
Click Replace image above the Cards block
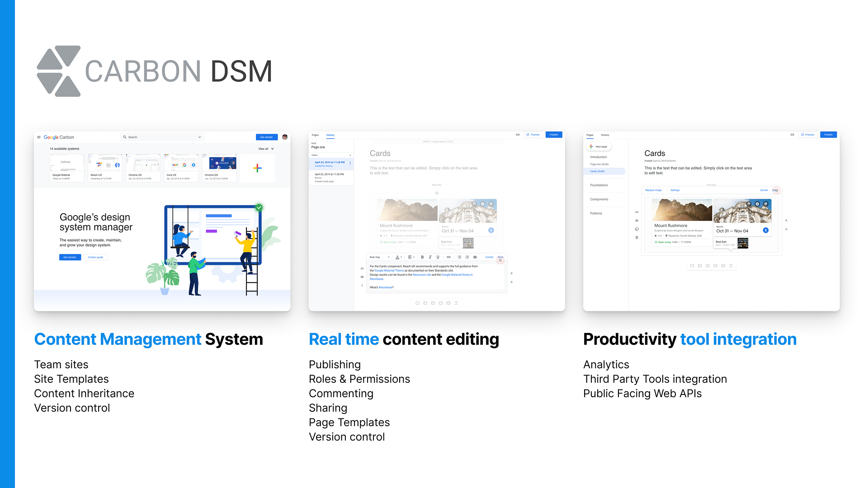pos(653,190)
